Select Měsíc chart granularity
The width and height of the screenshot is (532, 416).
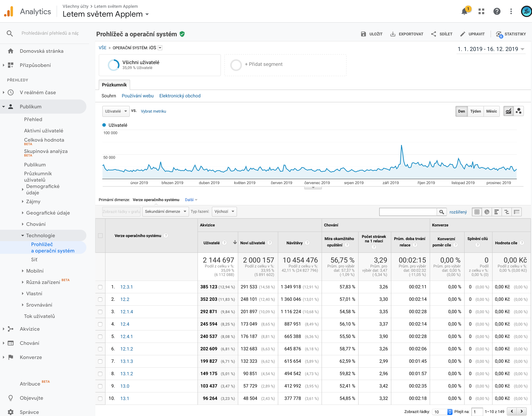491,111
